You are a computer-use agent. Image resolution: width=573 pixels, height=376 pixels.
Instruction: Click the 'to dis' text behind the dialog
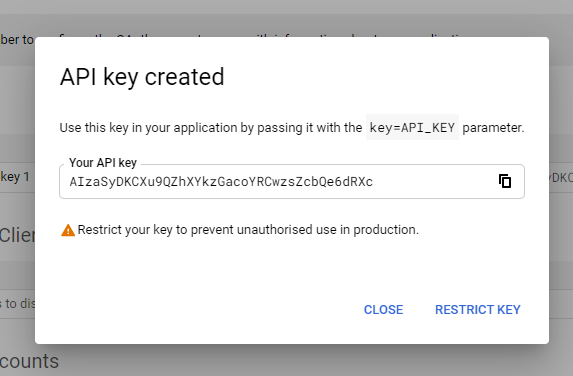click(x=18, y=303)
